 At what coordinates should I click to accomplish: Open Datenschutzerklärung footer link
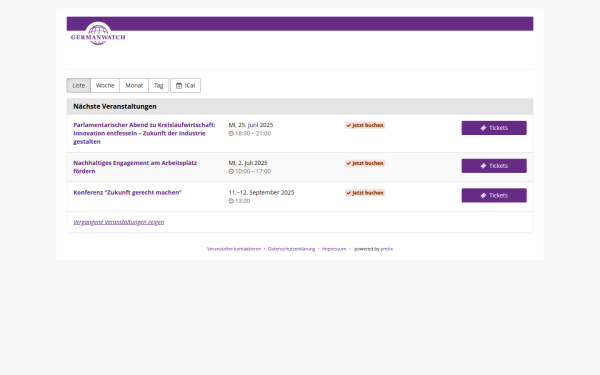tap(292, 249)
